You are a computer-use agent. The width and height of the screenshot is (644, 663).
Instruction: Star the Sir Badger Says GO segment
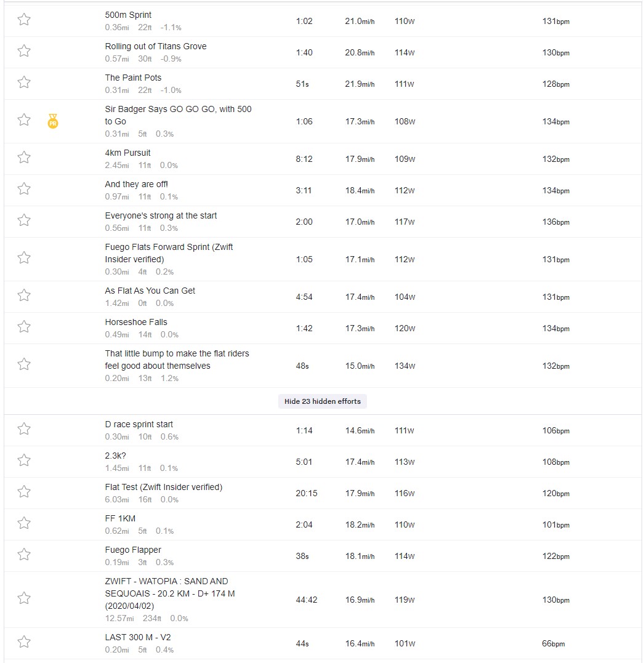pos(24,119)
